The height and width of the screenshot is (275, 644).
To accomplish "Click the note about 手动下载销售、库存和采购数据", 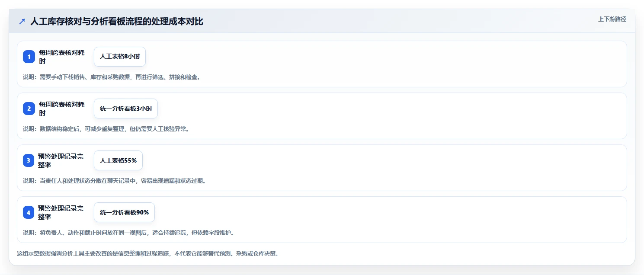I will pos(112,77).
